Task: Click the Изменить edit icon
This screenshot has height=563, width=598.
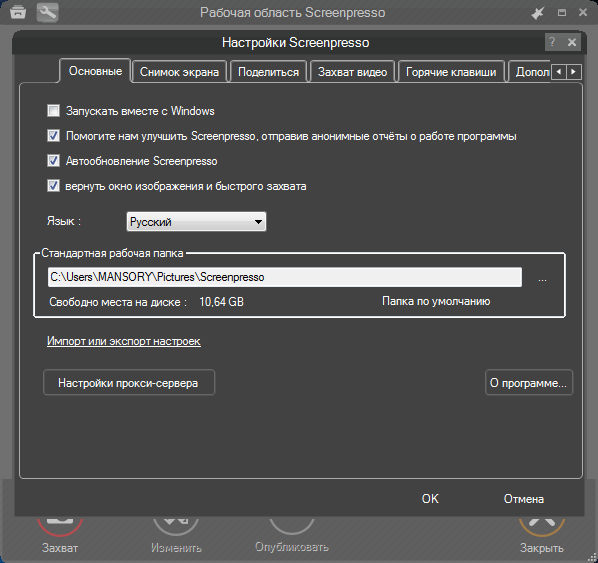Action: click(x=176, y=526)
